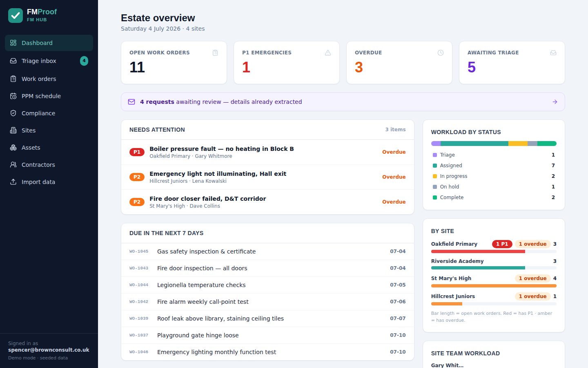The height and width of the screenshot is (368, 588).
Task: Click the Assigned status legend entry
Action: pyautogui.click(x=494, y=166)
